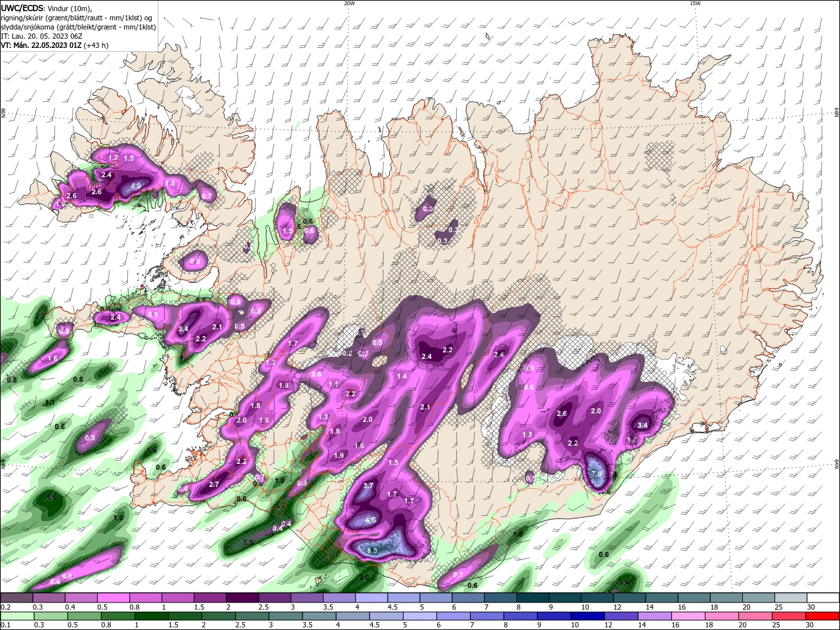Select the 'rigning/skúrir (grænt/blátt/rautt - mm/1klst) og' line
Screen dimensions: 840x630
tap(77, 18)
